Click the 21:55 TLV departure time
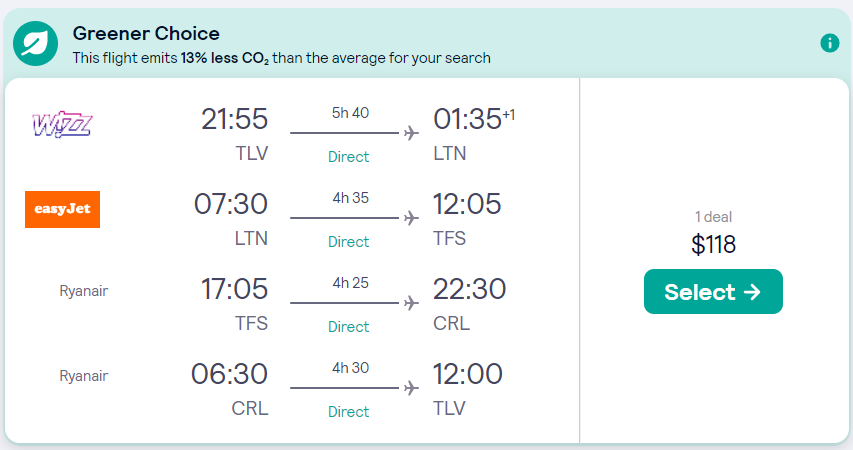 pos(234,119)
